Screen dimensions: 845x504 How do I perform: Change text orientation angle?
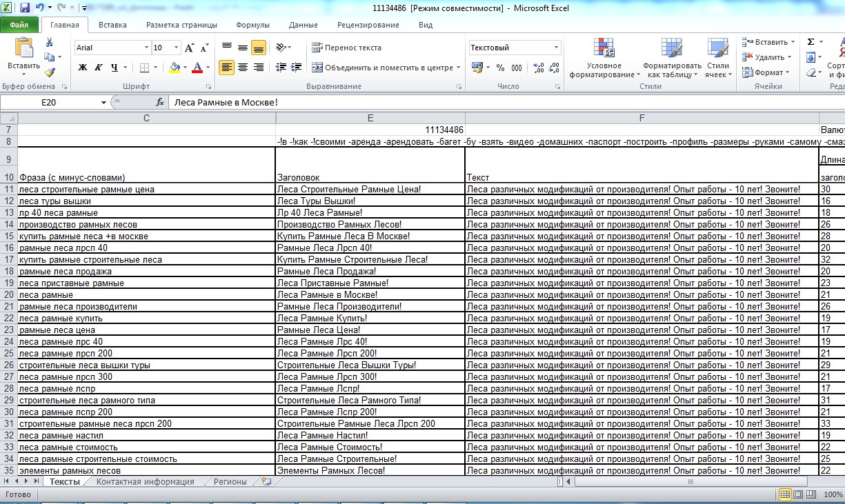(281, 48)
